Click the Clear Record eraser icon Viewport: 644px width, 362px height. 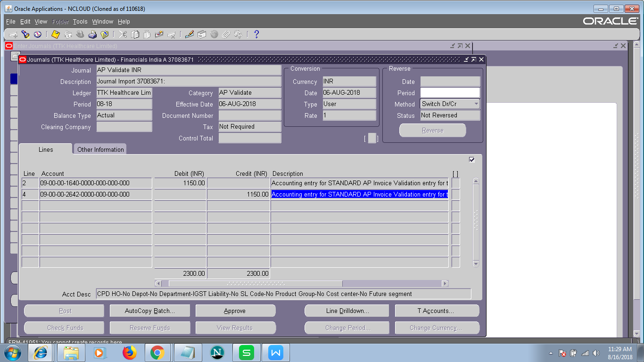pyautogui.click(x=159, y=34)
